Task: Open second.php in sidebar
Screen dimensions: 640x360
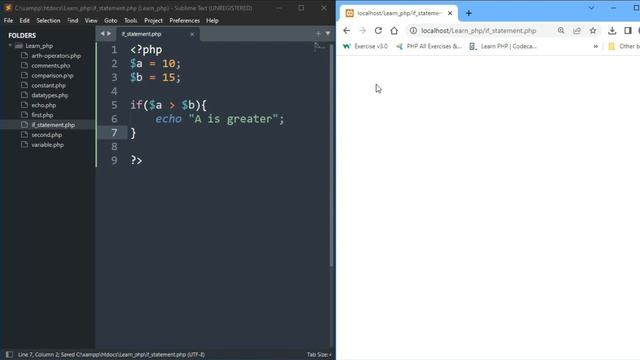Action: click(x=47, y=135)
